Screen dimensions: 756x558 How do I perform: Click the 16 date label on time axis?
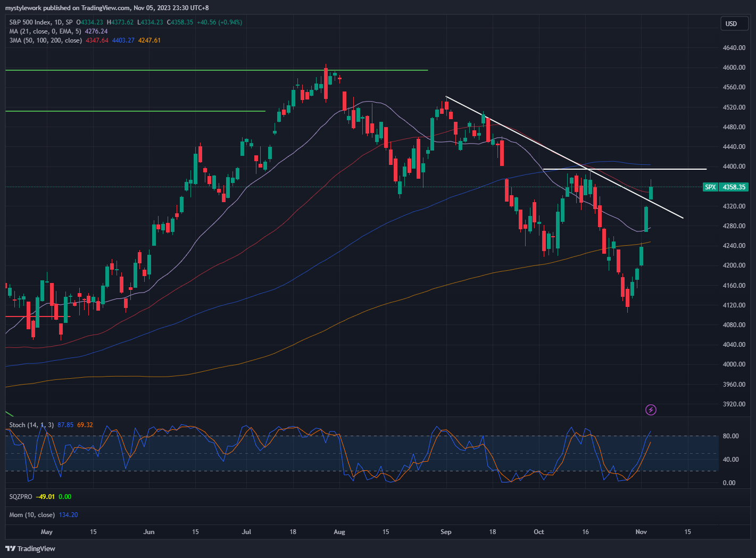(x=586, y=532)
